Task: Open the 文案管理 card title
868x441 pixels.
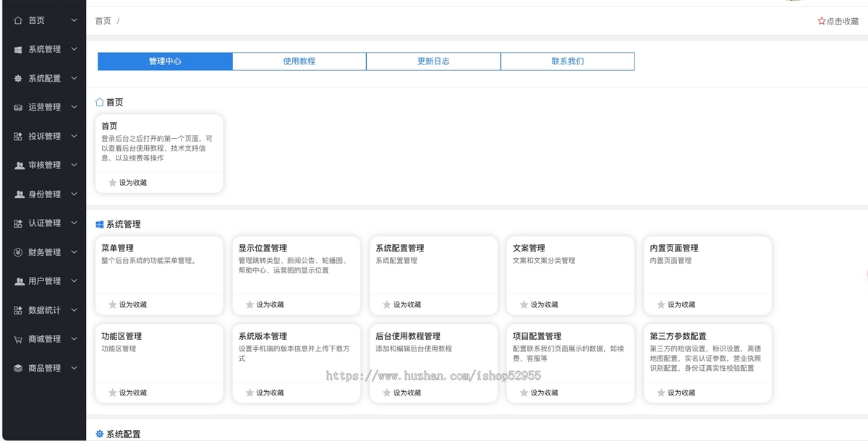Action: coord(529,248)
